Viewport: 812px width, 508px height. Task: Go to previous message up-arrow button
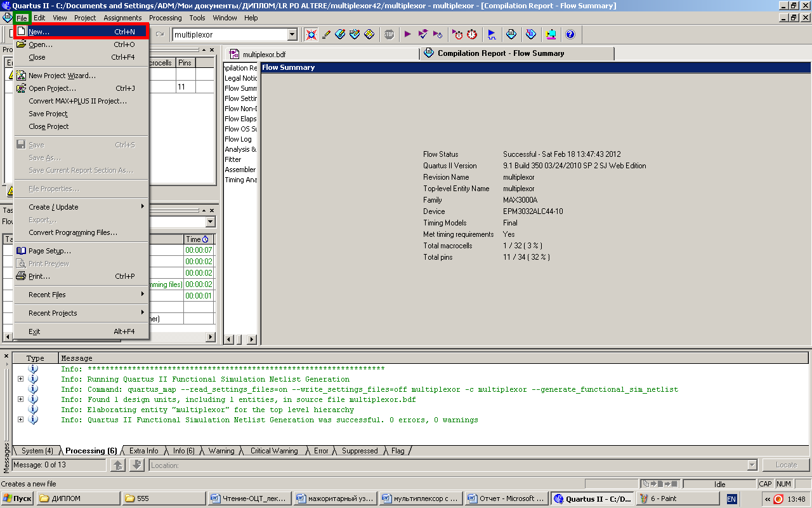tap(117, 465)
